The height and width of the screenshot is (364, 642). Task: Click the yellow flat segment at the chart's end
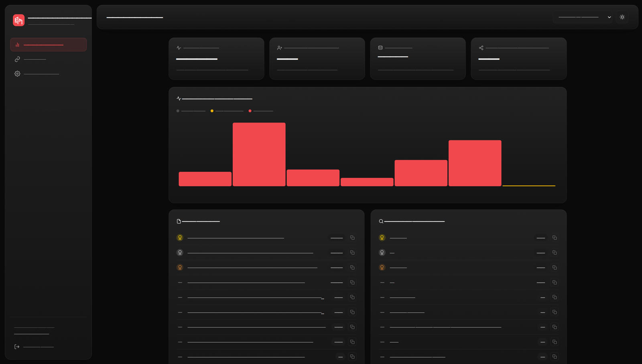(529, 185)
